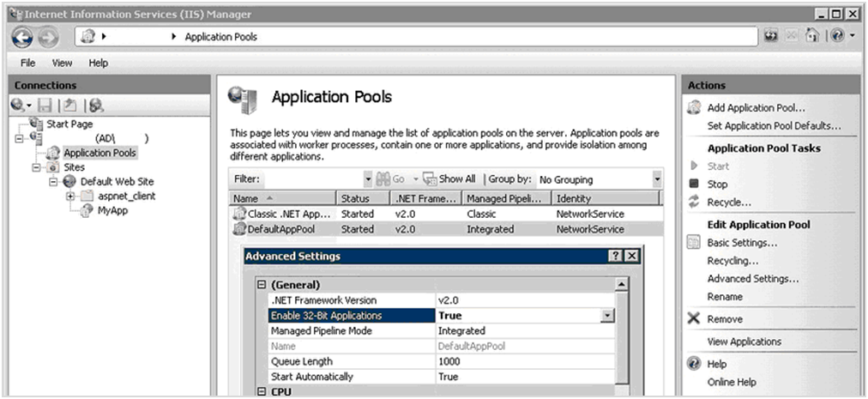Select the MyApp application node
Image resolution: width=868 pixels, height=399 pixels.
click(112, 210)
